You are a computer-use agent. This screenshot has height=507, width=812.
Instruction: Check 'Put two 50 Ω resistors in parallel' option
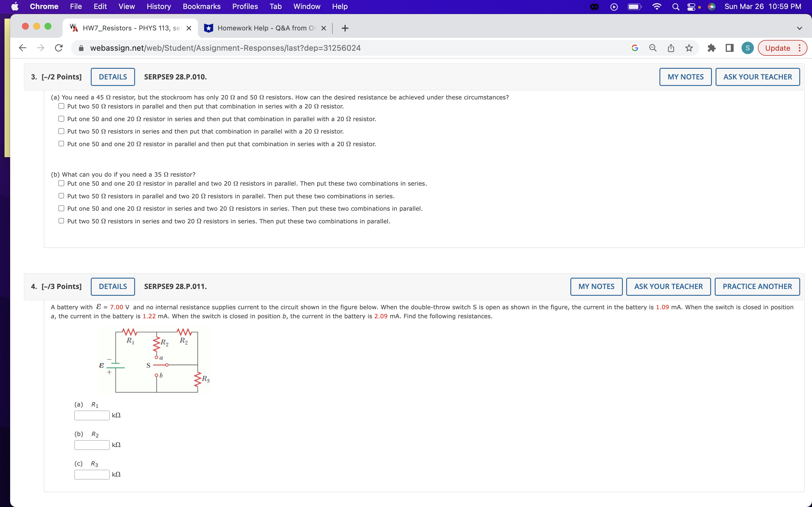[61, 106]
